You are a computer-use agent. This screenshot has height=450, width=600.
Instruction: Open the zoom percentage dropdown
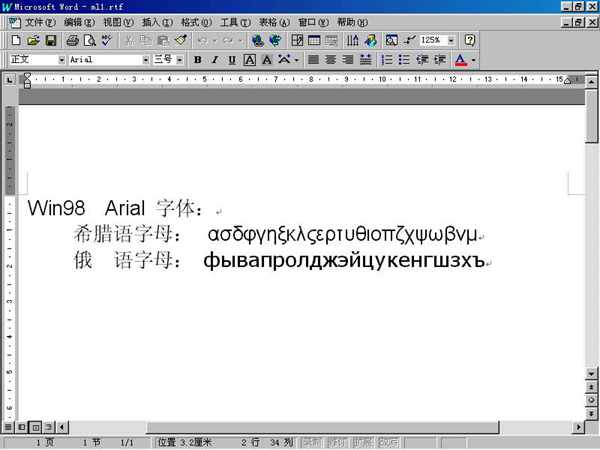click(452, 40)
